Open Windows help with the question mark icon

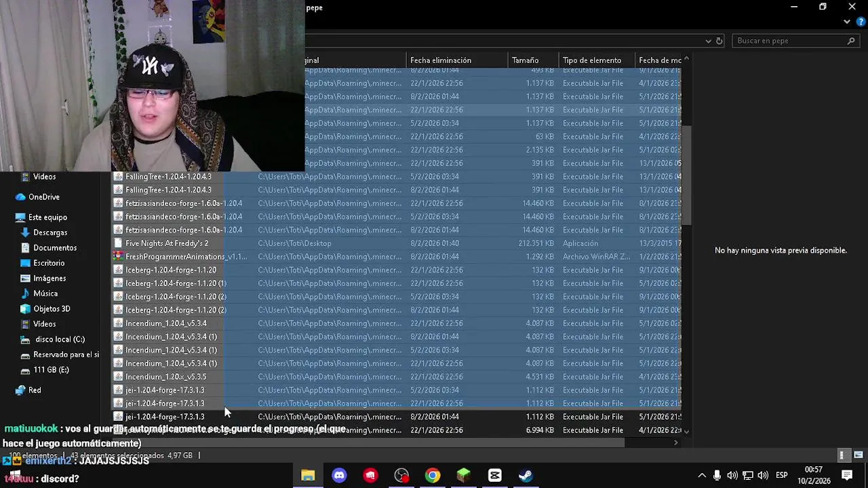point(861,22)
